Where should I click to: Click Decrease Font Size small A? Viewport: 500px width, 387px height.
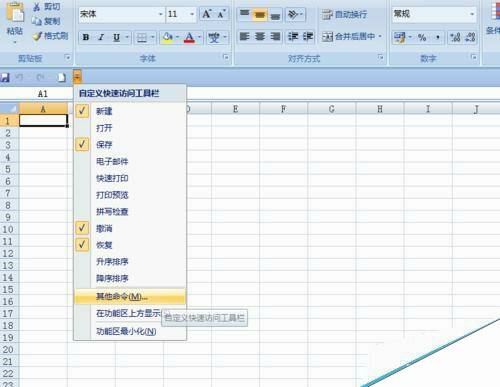click(221, 14)
